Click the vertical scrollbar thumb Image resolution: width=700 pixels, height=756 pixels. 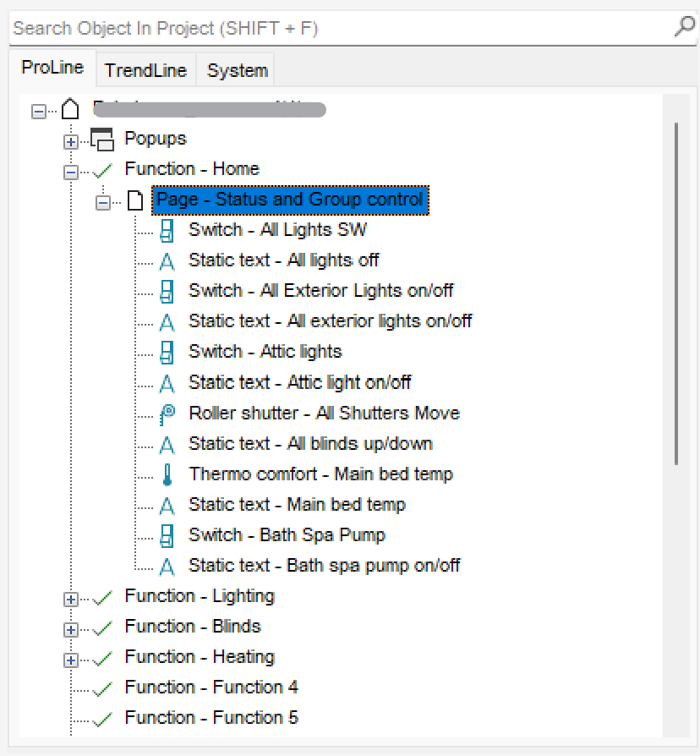tap(676, 292)
